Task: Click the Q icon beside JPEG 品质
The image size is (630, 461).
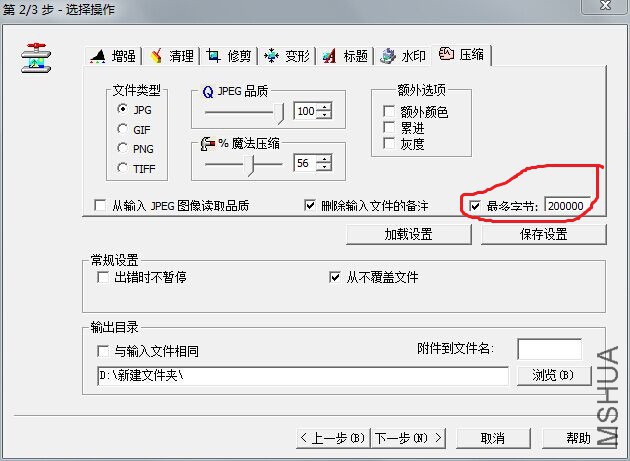Action: pos(208,92)
